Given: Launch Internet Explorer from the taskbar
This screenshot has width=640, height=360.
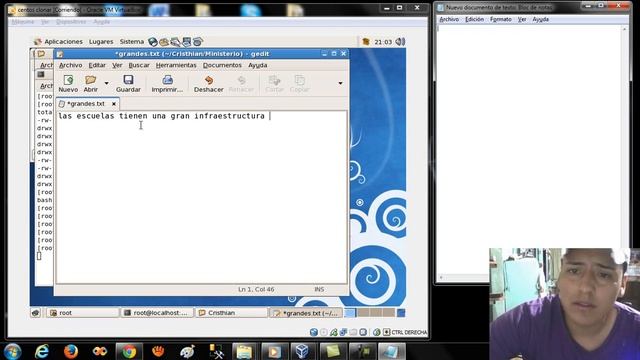Looking at the screenshot, I should pos(42,351).
